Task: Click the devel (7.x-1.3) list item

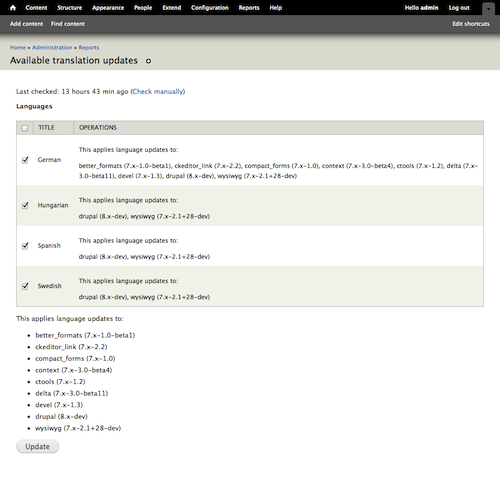Action: point(59,405)
